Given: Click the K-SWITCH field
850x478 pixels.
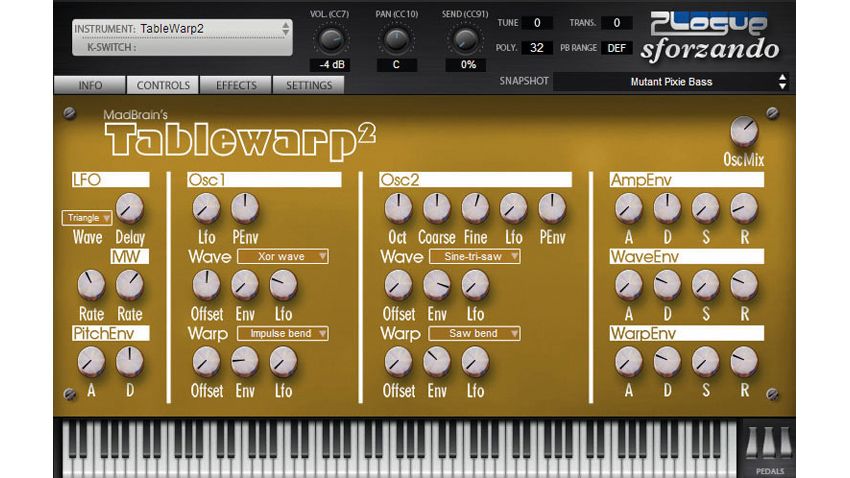Looking at the screenshot, I should pos(182,47).
